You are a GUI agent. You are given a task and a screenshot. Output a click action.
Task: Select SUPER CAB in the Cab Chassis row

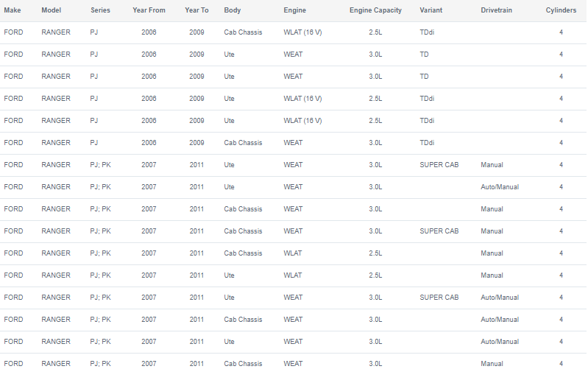[439, 231]
